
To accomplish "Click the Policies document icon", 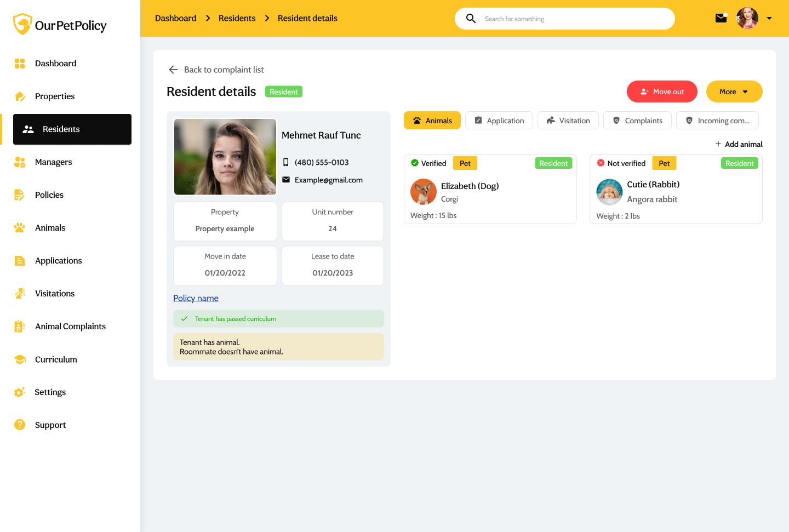I will point(20,195).
